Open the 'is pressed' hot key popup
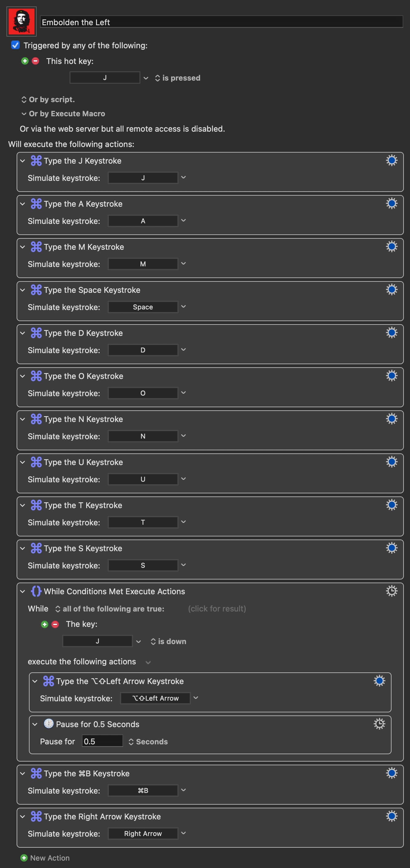The image size is (410, 868). 178,78
